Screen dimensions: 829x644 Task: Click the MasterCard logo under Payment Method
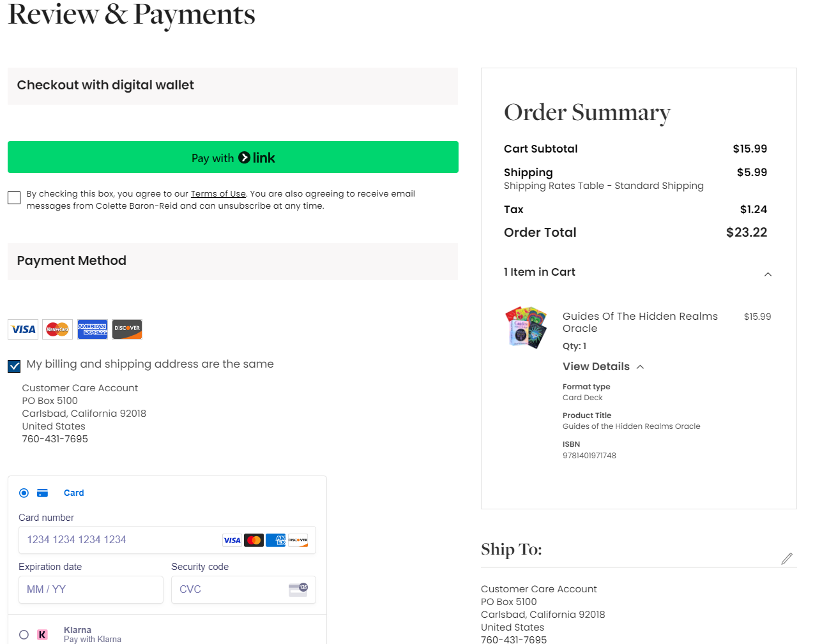[x=57, y=329]
